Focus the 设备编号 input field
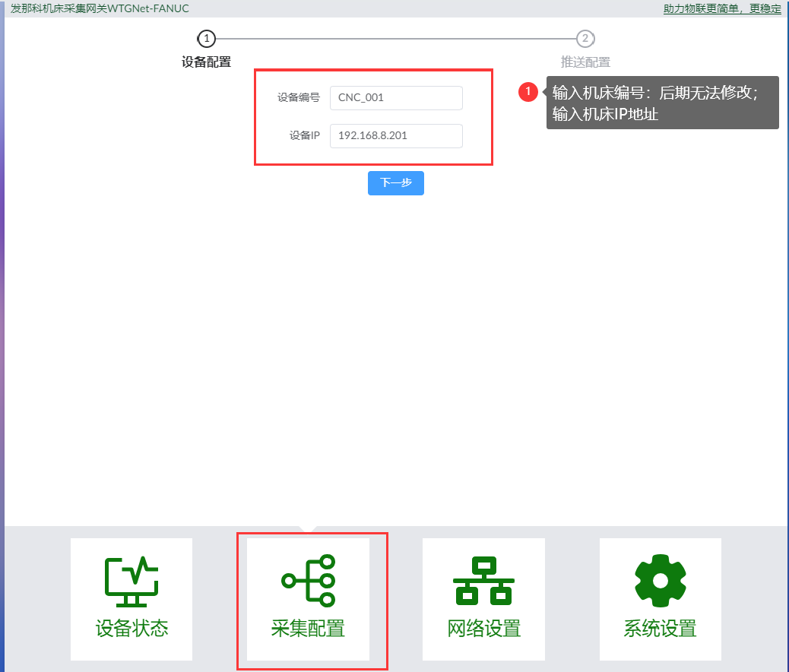This screenshot has height=672, width=789. pos(397,97)
